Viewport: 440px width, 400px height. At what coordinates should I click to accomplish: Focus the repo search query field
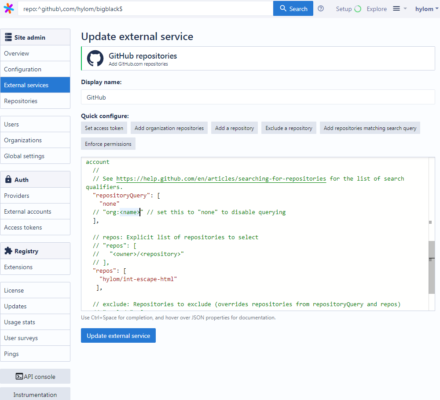(x=145, y=9)
